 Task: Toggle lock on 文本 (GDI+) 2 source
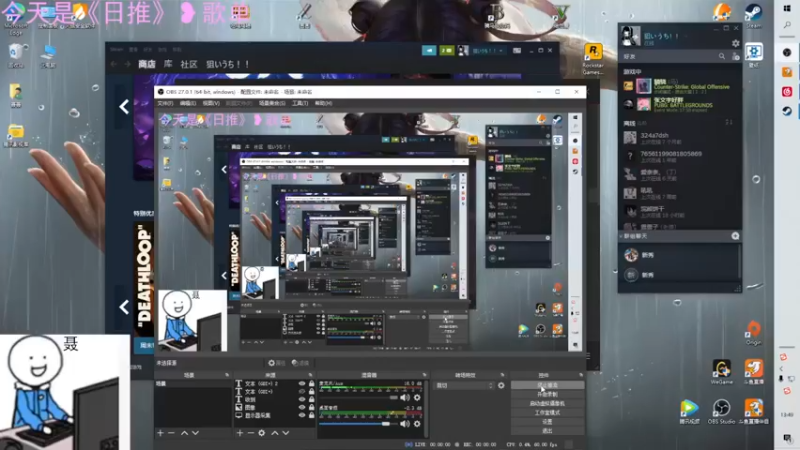pos(311,384)
